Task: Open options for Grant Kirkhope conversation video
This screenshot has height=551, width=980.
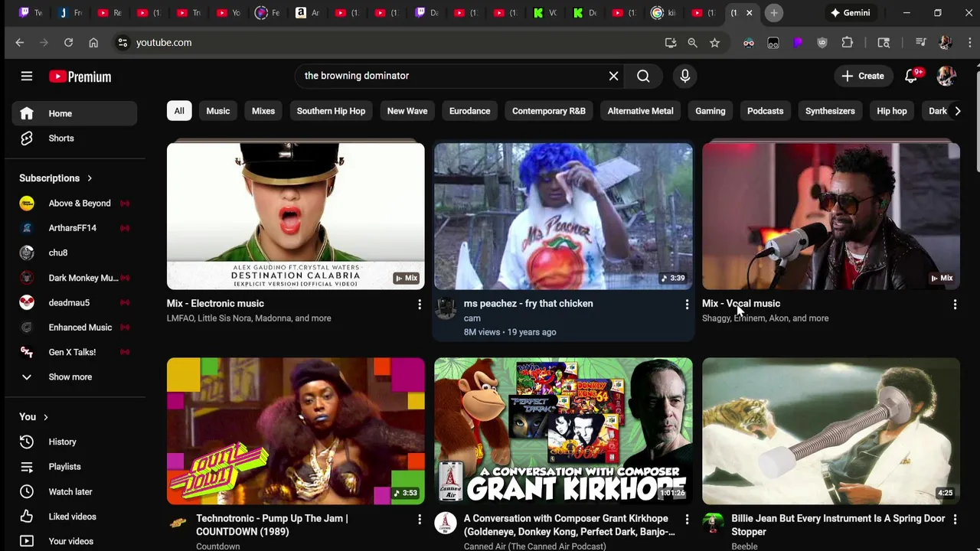Action: click(x=687, y=520)
